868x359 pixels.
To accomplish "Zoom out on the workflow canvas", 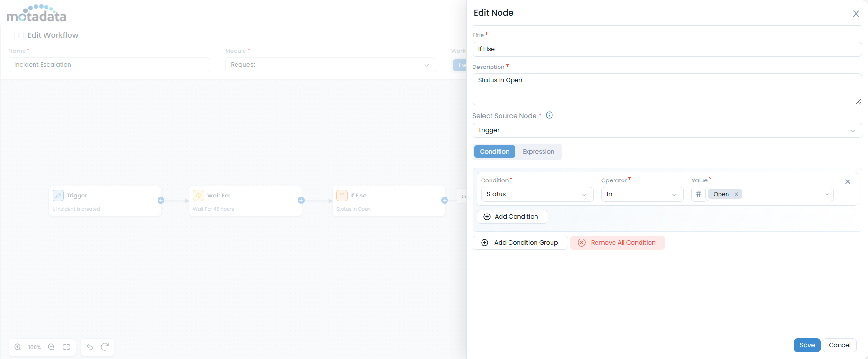I will point(52,347).
